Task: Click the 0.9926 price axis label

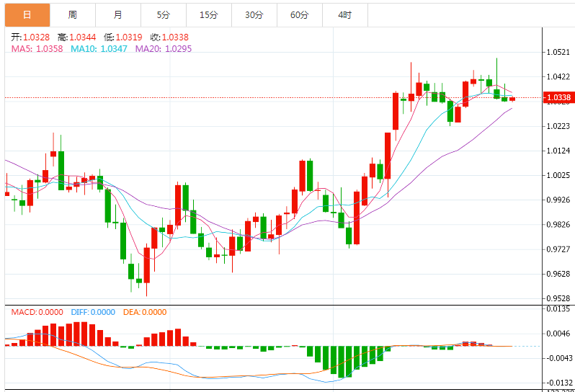Action: point(558,200)
